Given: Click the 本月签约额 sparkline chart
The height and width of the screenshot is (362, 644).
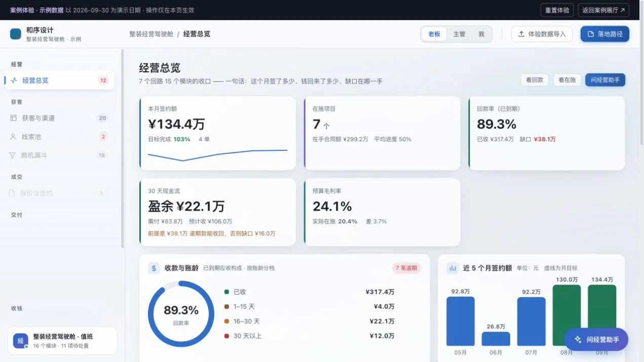Looking at the screenshot, I should (217, 155).
